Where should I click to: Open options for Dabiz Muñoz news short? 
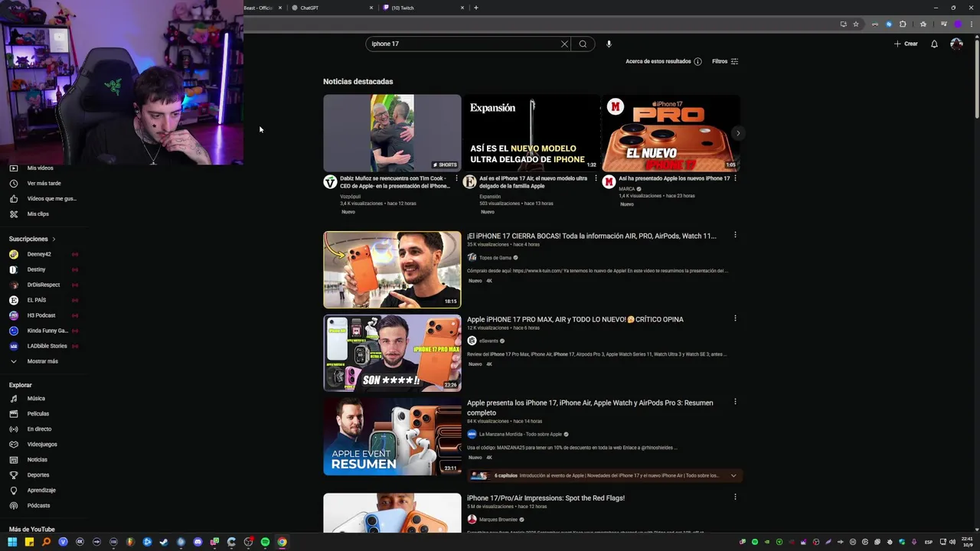click(456, 178)
